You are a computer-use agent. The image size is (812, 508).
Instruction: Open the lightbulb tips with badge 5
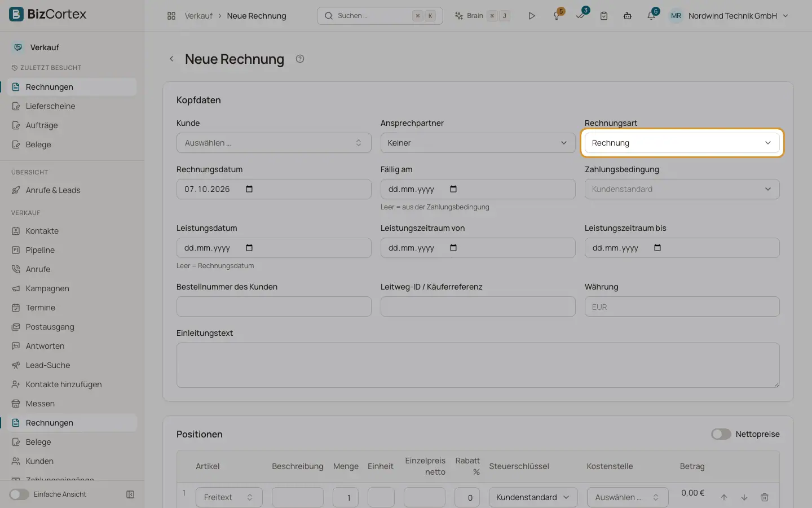coord(557,16)
